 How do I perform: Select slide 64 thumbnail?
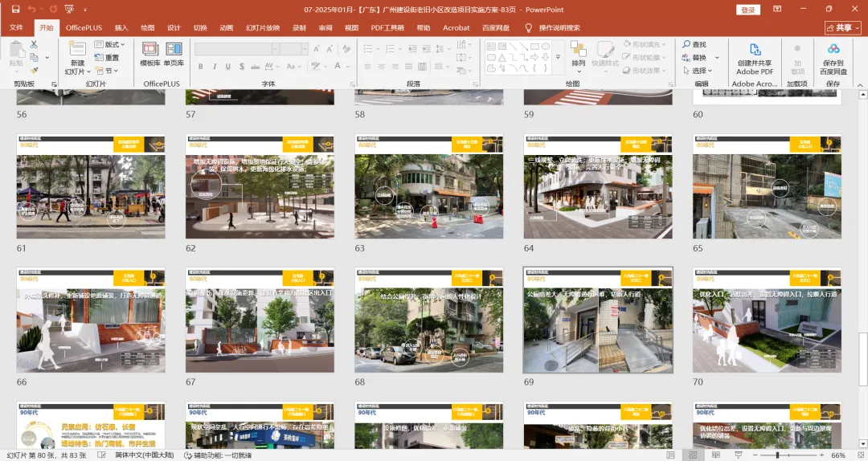[x=598, y=187]
